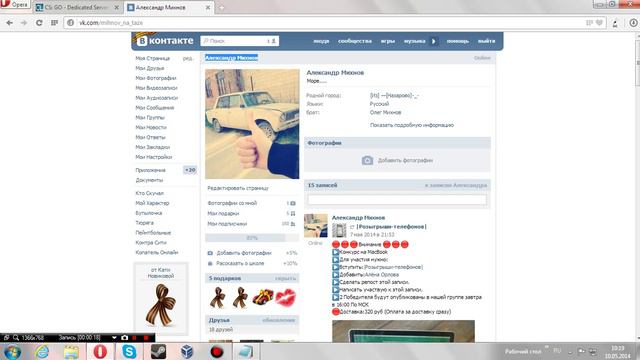Reload the page with refresh icon
The image size is (640, 360).
coord(39,23)
